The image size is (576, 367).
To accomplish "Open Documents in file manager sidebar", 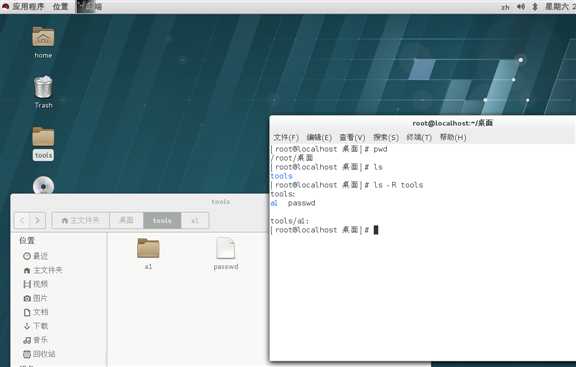I will tap(35, 312).
